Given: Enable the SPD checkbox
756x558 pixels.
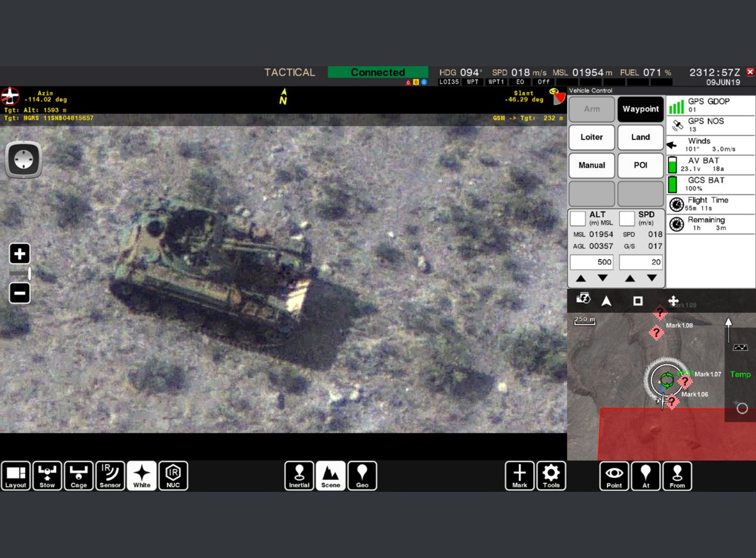Looking at the screenshot, I should (x=627, y=219).
